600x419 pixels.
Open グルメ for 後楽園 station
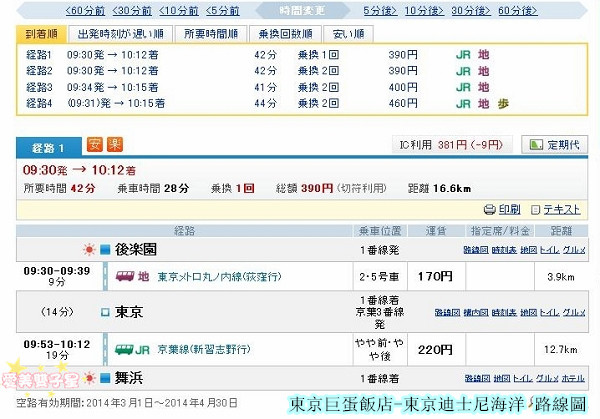[574, 250]
